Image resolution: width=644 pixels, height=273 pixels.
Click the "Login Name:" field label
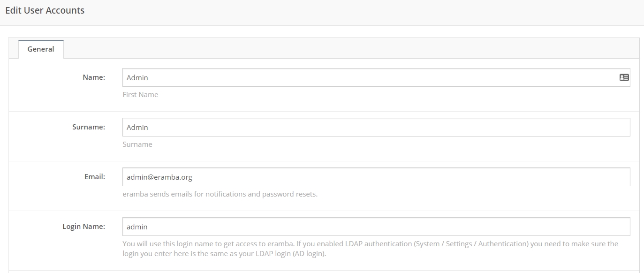(x=83, y=226)
